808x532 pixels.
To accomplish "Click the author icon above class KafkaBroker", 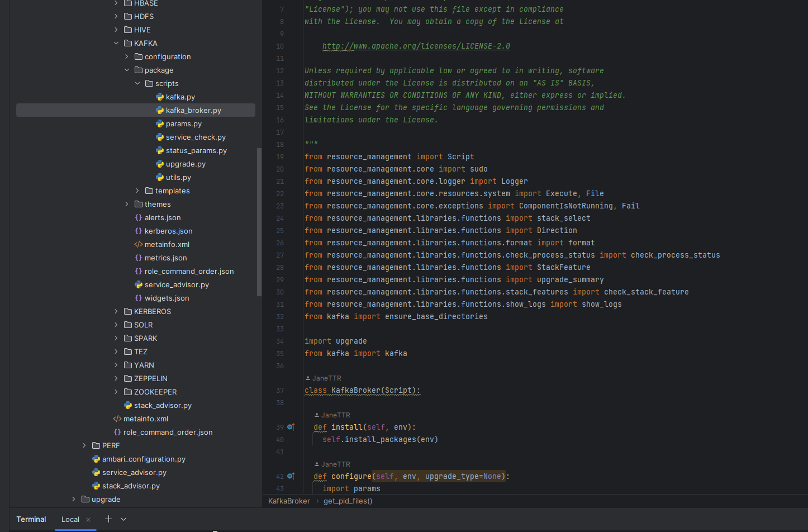I will pos(308,378).
